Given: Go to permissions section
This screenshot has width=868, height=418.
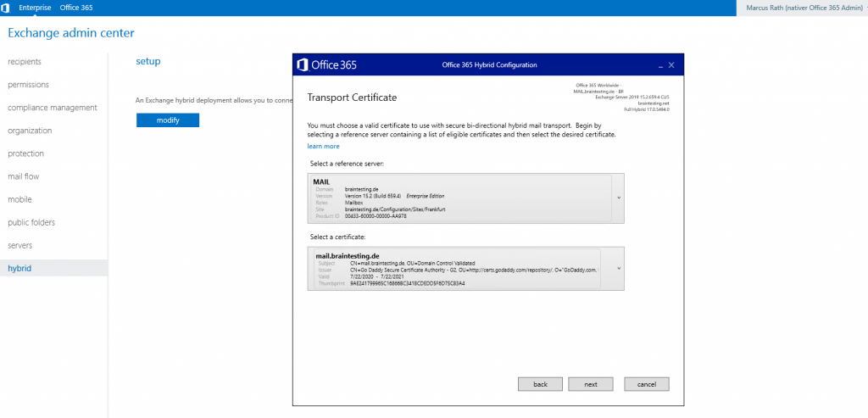Looking at the screenshot, I should pos(28,85).
